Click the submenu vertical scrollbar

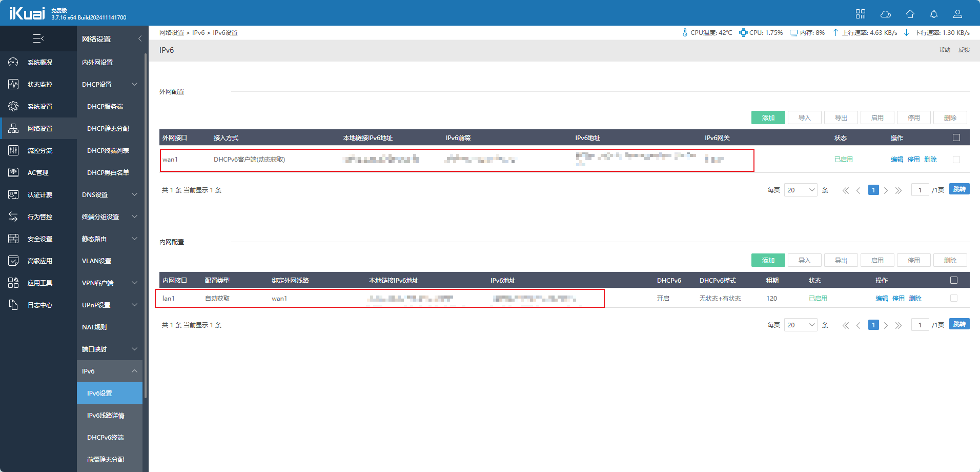click(146, 226)
